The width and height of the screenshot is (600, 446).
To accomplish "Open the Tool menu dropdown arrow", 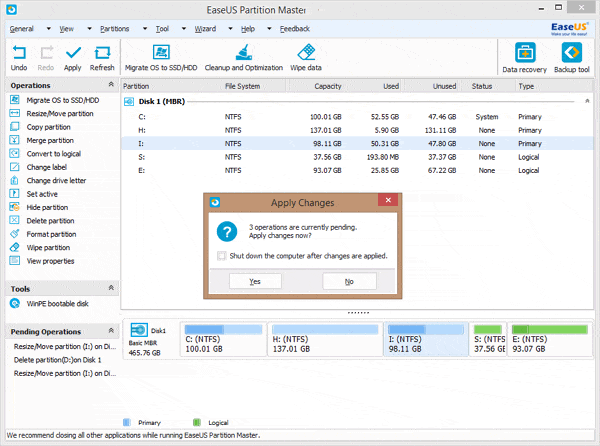I will tap(184, 29).
